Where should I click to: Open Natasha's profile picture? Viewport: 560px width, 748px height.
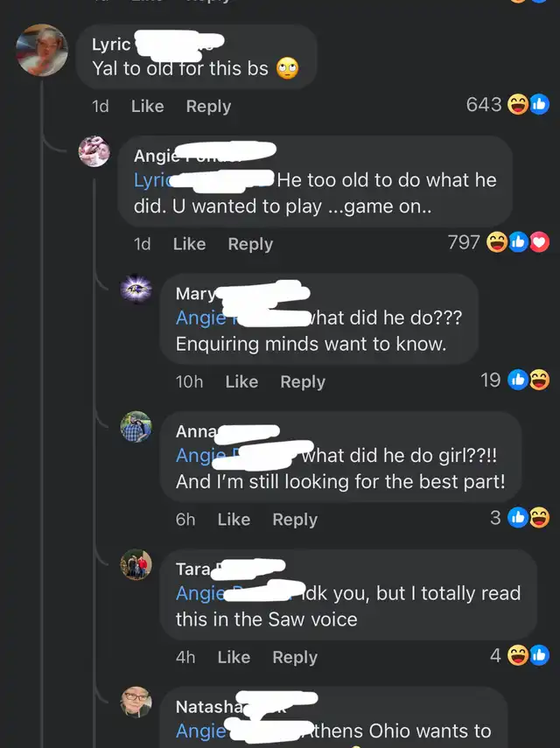click(136, 703)
